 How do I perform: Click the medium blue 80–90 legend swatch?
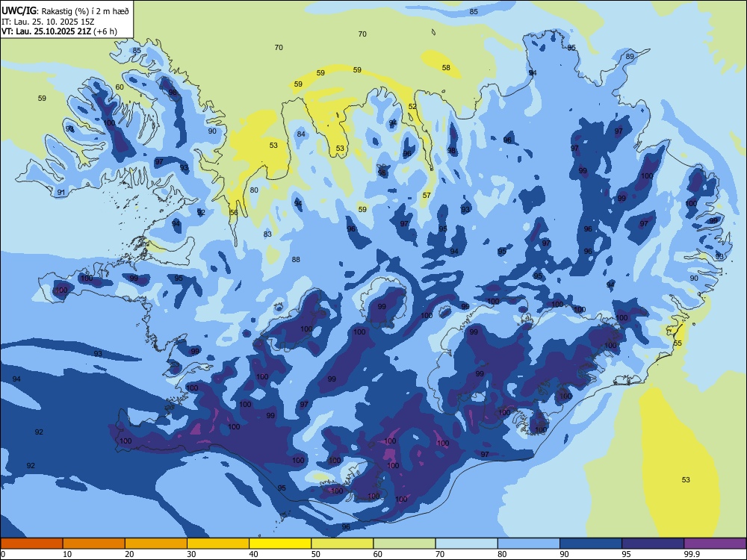click(x=529, y=544)
